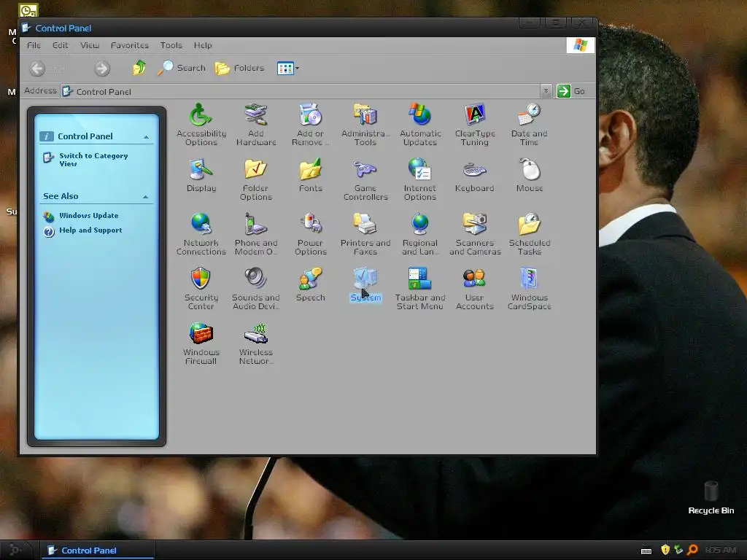Screen dimensions: 747x560
Task: Open Windows Firewall icon
Action: point(201,343)
